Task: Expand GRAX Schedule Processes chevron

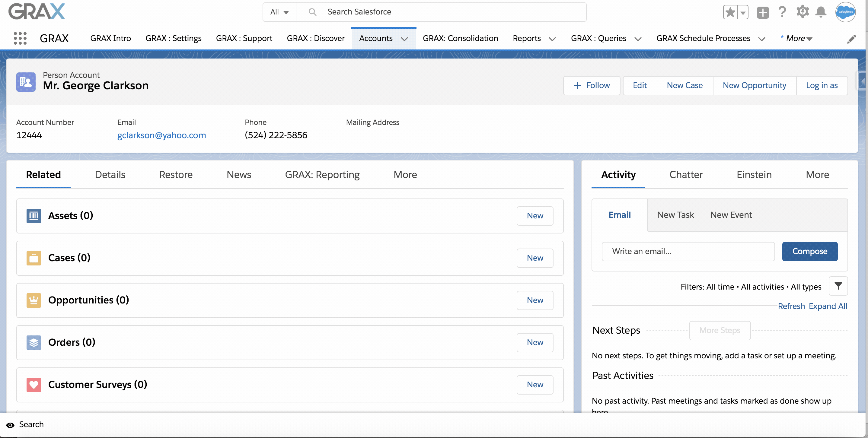Action: click(x=761, y=39)
